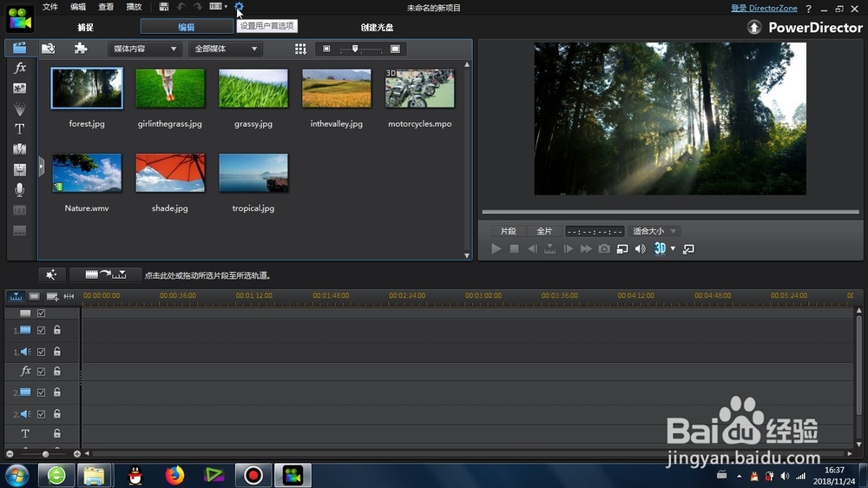Insert selected clip on selected track
The width and height of the screenshot is (868, 488).
tap(106, 274)
